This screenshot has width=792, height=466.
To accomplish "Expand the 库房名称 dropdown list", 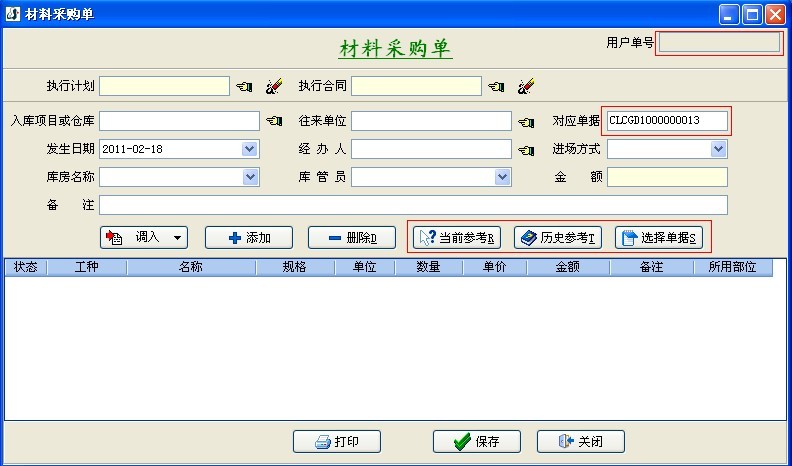I will tap(249, 177).
